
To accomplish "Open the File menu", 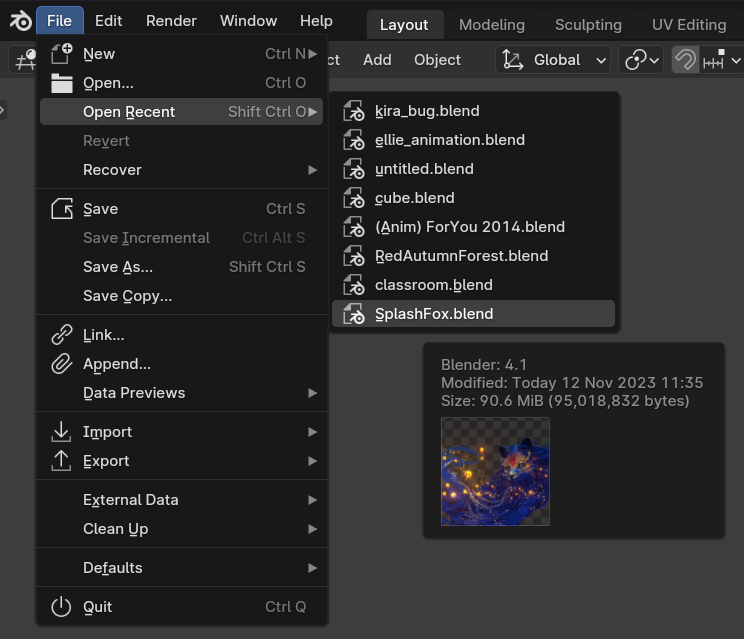I will click(x=60, y=21).
